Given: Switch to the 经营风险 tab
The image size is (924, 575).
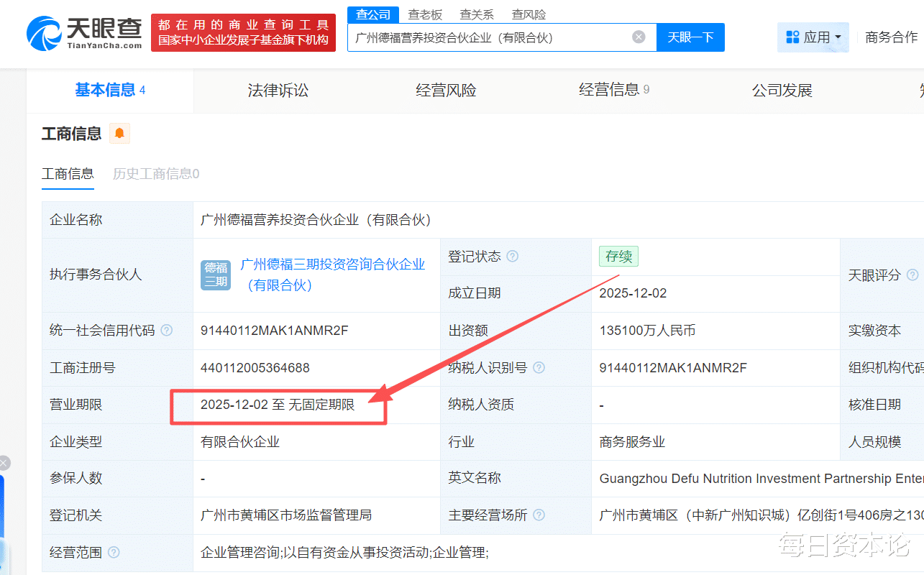Looking at the screenshot, I should click(446, 91).
